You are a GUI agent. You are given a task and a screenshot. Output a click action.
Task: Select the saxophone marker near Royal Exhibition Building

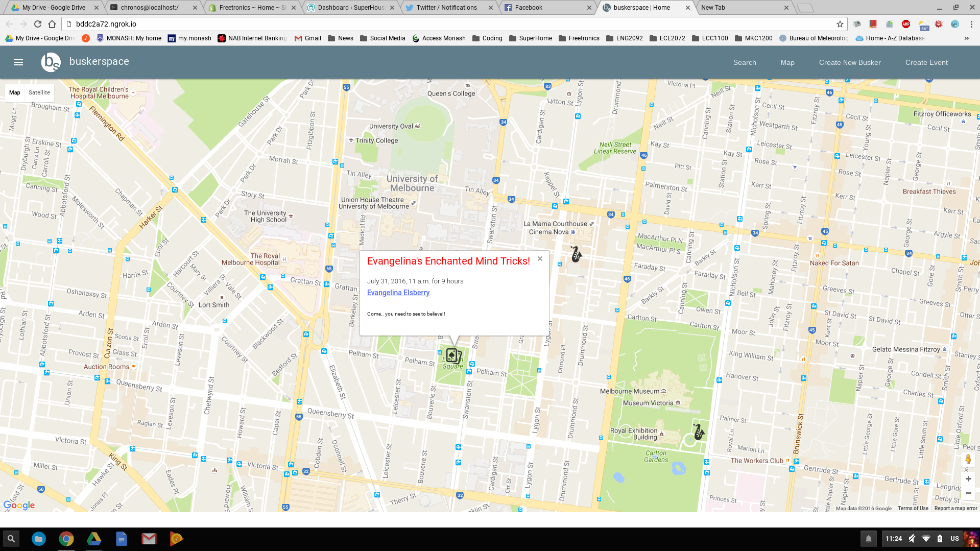(699, 432)
